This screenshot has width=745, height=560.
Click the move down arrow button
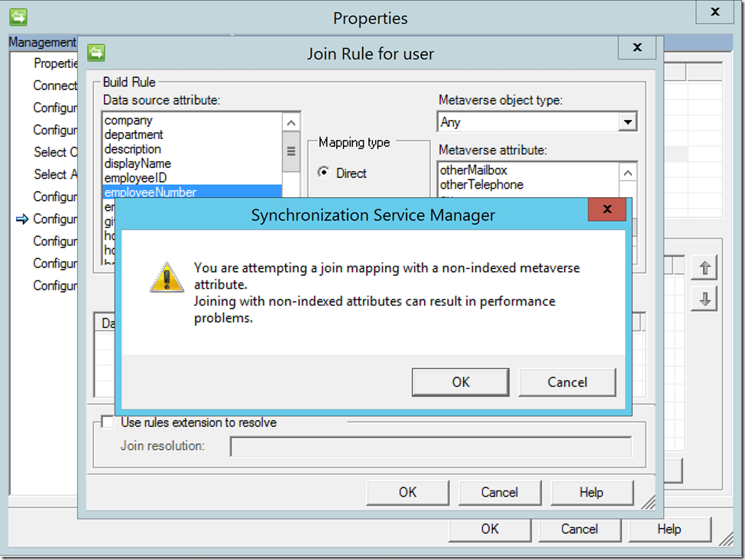click(705, 299)
